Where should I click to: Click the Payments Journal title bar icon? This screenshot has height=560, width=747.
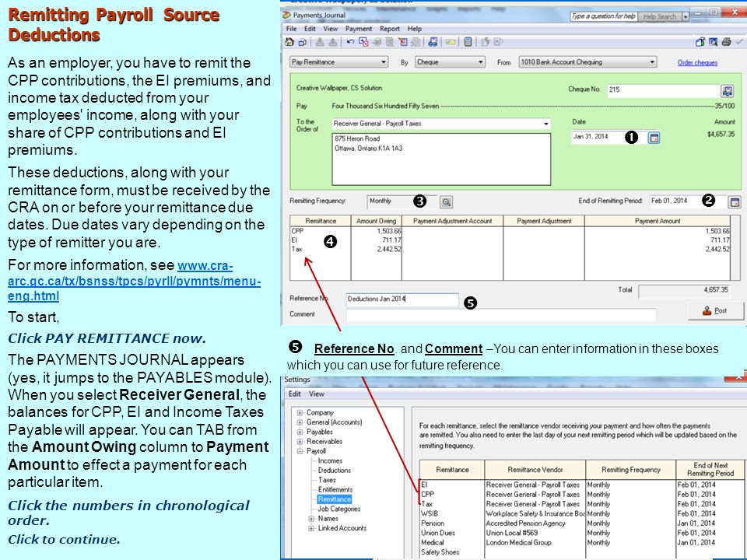(x=287, y=15)
